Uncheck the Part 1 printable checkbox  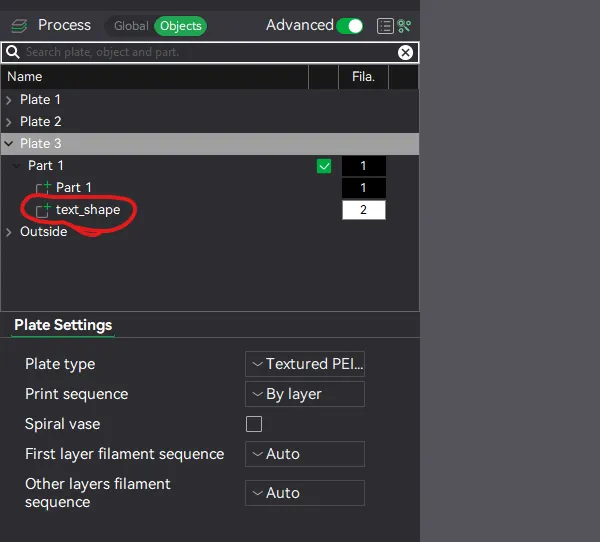324,166
